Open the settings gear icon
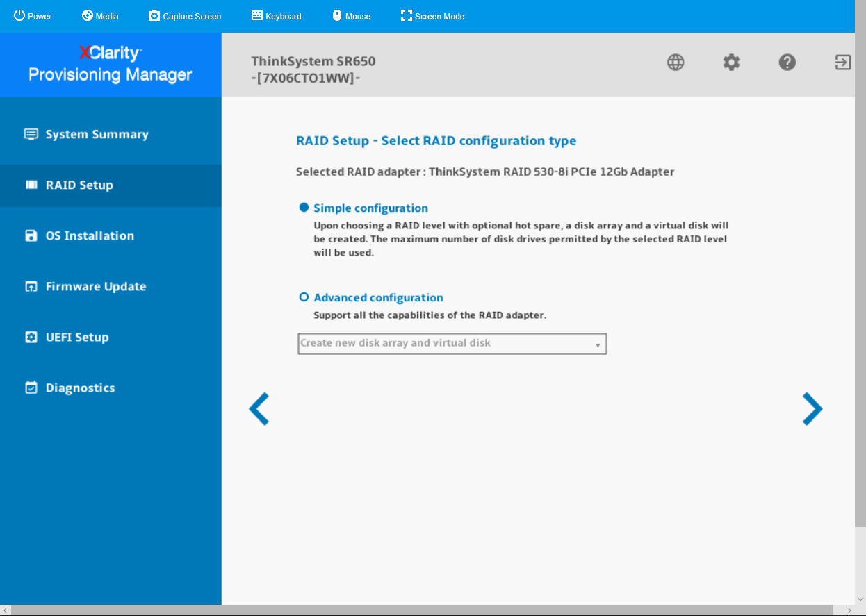 click(x=731, y=63)
